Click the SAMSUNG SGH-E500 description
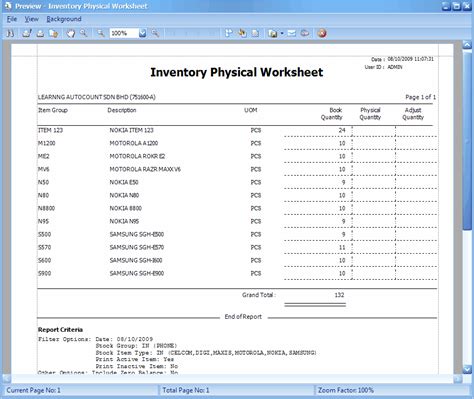Viewport: 474px width, 399px height. pyautogui.click(x=137, y=234)
